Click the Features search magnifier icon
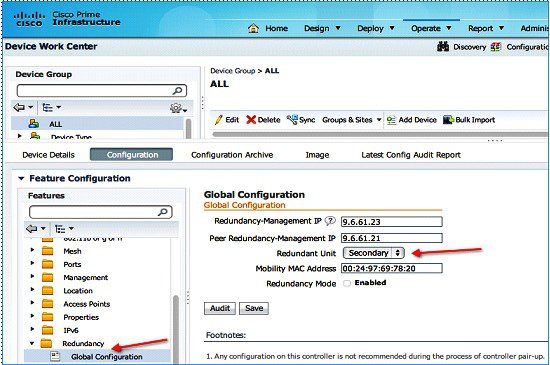This screenshot has height=365, width=550. point(163,212)
